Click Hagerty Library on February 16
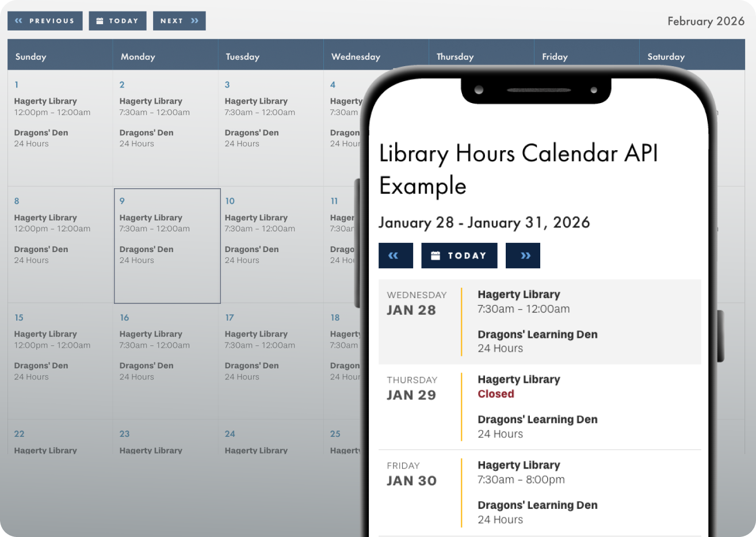The width and height of the screenshot is (756, 537). click(151, 334)
